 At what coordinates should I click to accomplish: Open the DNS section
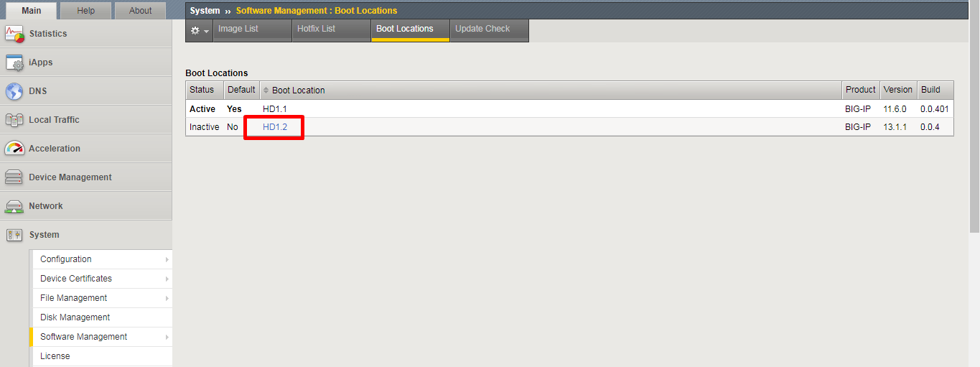pyautogui.click(x=86, y=91)
